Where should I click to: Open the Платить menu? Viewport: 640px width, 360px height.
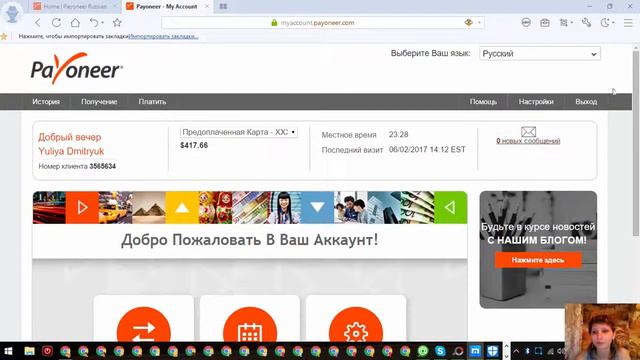pyautogui.click(x=152, y=102)
